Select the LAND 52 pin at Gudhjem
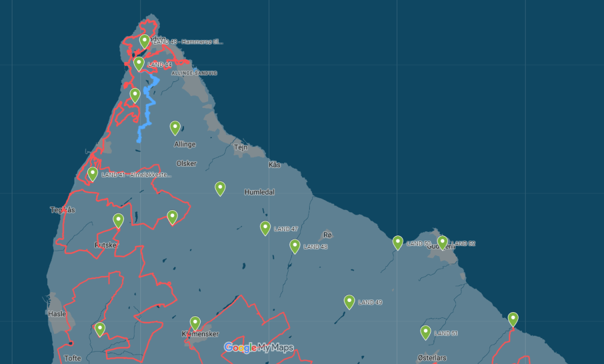Image resolution: width=604 pixels, height=364 pixels. (x=442, y=242)
